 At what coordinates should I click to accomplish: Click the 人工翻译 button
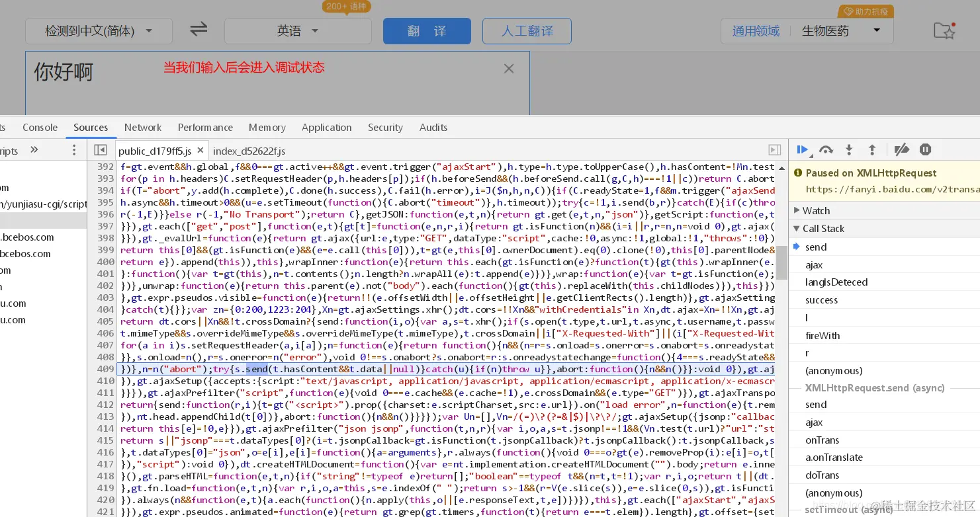click(x=527, y=31)
